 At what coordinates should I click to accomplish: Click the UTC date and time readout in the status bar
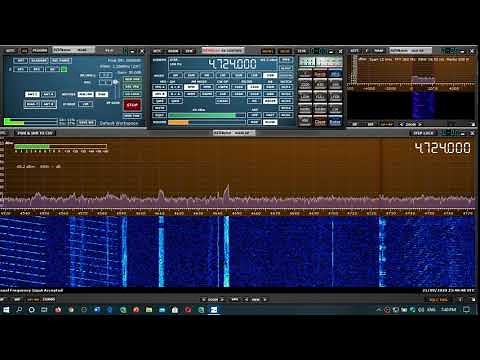[x=448, y=290]
